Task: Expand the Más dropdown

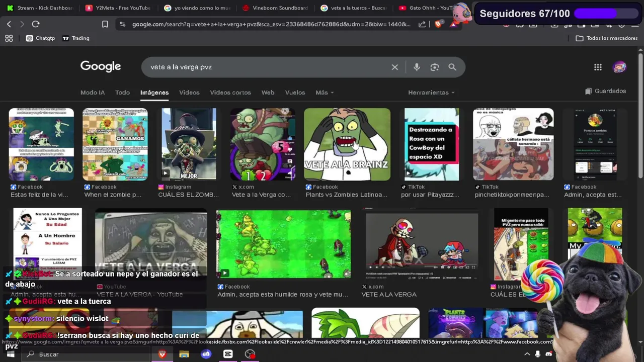Action: click(x=325, y=93)
